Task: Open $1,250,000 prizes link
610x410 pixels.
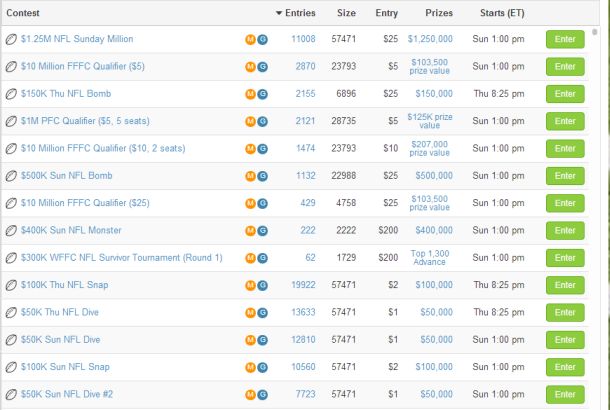Action: pos(430,39)
